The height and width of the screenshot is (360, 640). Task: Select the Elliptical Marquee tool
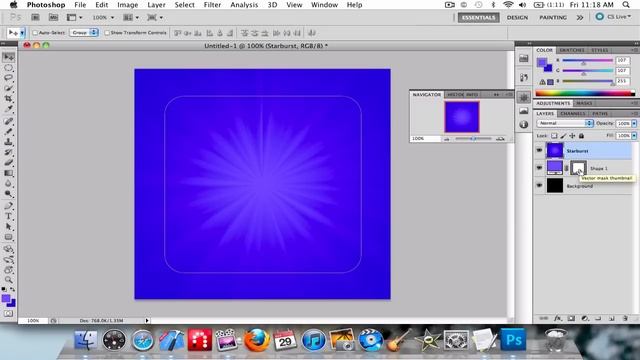[x=9, y=68]
